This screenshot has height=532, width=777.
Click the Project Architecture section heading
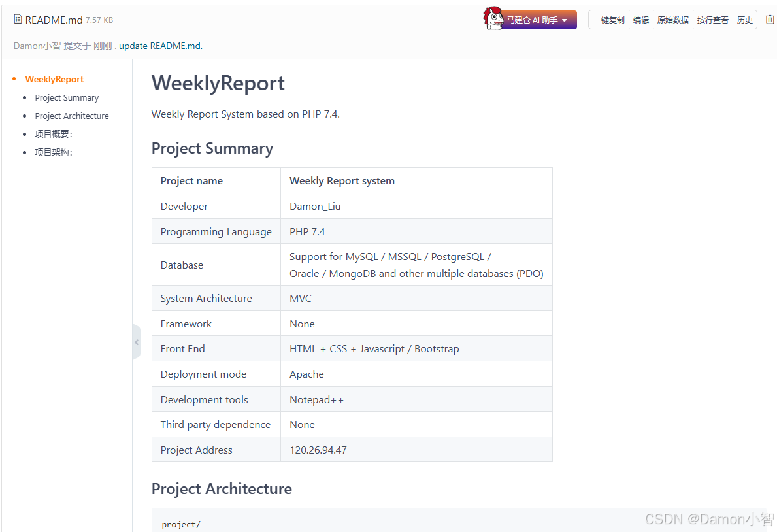pos(222,489)
